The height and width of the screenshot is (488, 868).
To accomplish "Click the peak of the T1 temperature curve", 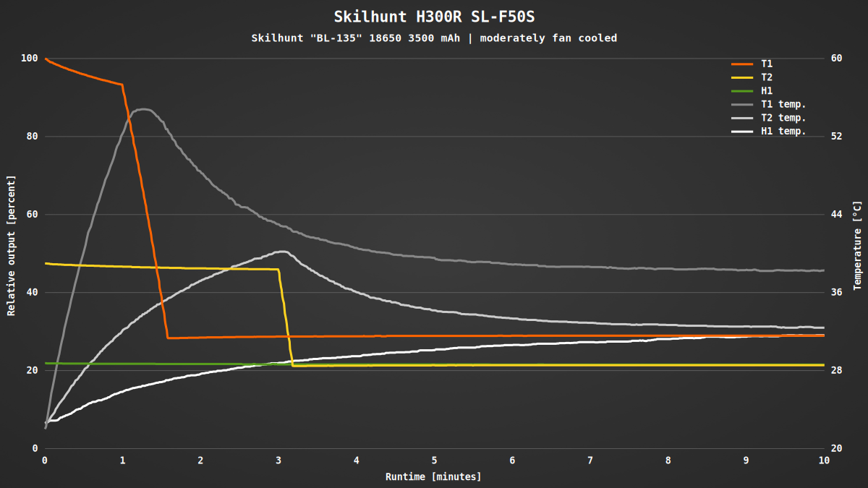I will click(145, 109).
